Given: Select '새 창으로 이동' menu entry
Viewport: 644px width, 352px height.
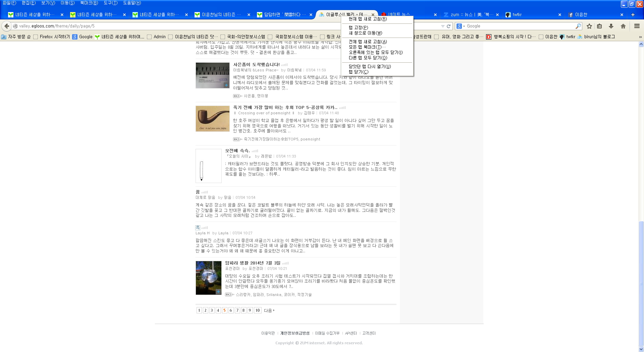Looking at the screenshot, I should point(377,33).
